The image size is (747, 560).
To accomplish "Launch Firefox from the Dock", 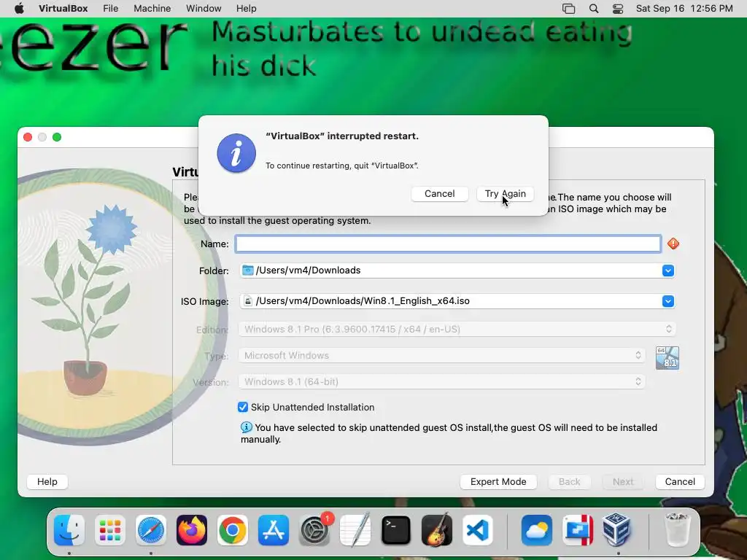I will pyautogui.click(x=192, y=530).
